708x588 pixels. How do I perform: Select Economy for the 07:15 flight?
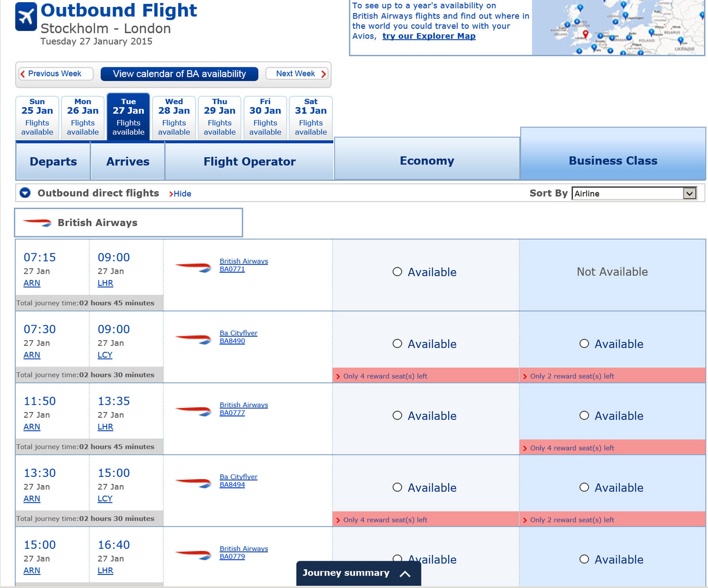(398, 272)
